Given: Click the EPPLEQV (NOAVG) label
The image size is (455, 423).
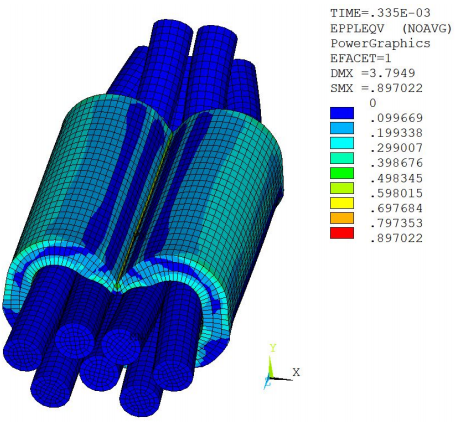Looking at the screenshot, I should tap(391, 29).
